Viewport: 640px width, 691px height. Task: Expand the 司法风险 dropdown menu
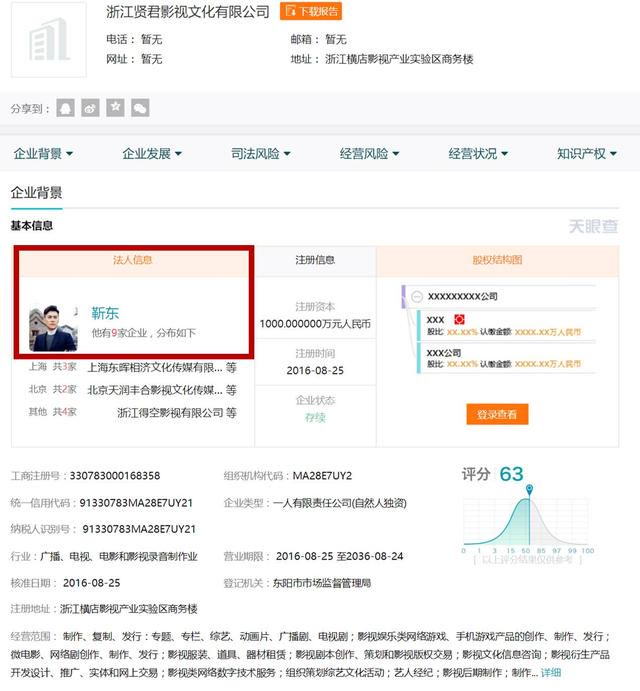click(x=261, y=154)
